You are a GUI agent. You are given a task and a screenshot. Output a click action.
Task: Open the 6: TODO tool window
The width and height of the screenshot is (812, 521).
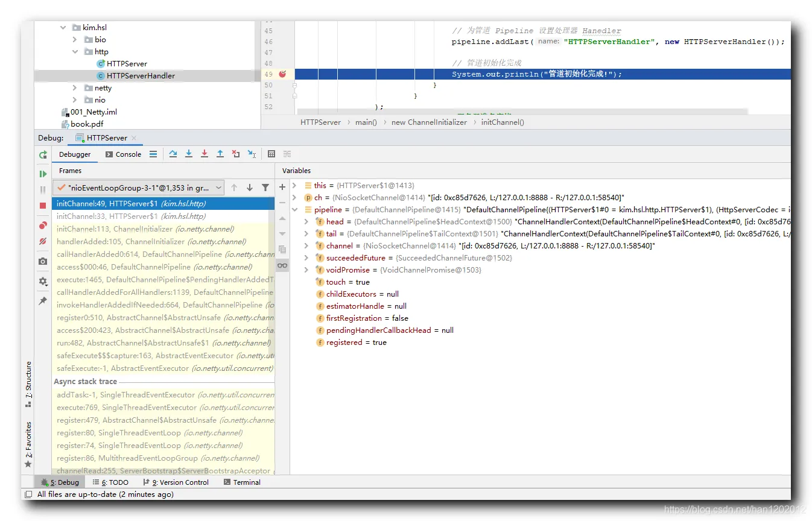point(110,482)
